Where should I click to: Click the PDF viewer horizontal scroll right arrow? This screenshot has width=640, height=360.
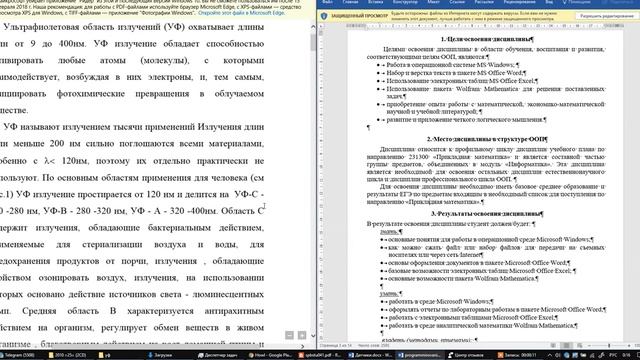tap(302, 346)
